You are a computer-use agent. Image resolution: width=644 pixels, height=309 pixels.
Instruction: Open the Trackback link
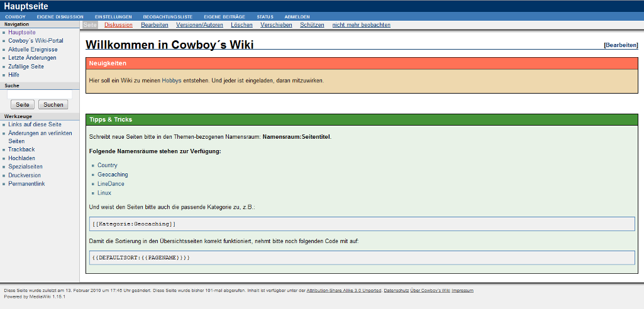coord(21,149)
